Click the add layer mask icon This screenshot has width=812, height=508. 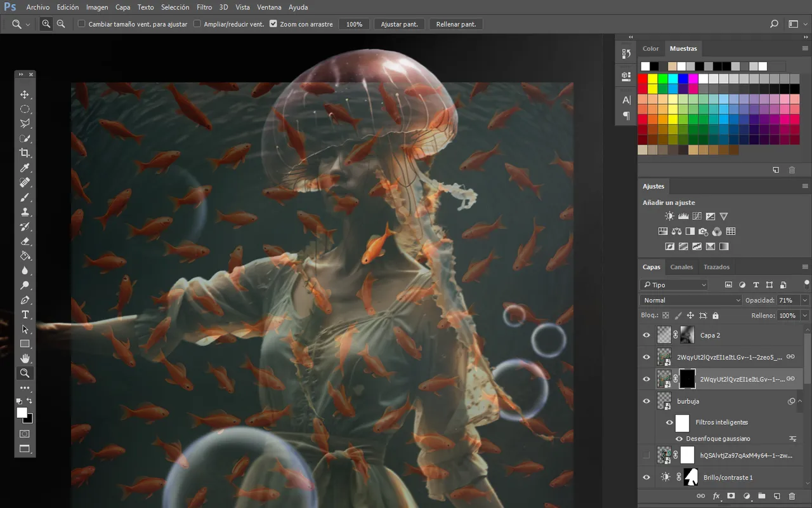point(731,496)
